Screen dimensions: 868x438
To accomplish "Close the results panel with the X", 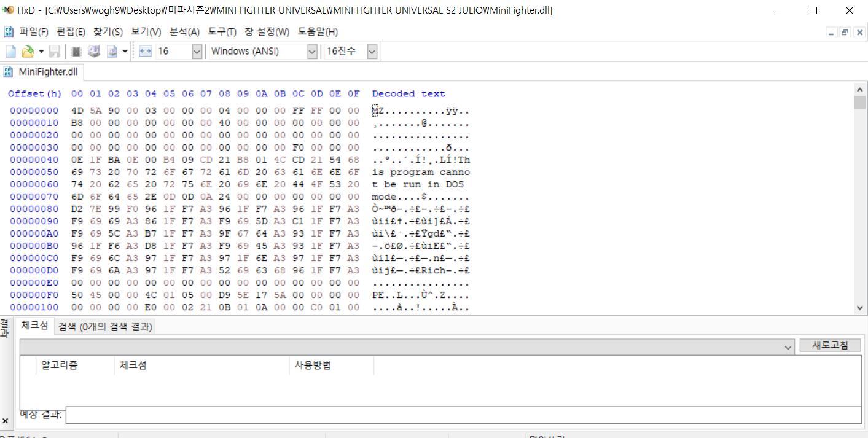I will click(x=5, y=421).
